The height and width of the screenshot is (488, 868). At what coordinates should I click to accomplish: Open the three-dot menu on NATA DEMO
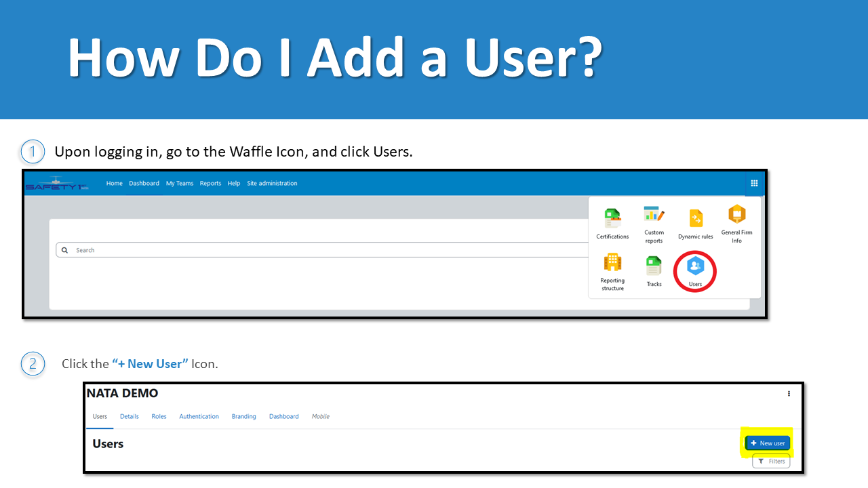(x=789, y=393)
